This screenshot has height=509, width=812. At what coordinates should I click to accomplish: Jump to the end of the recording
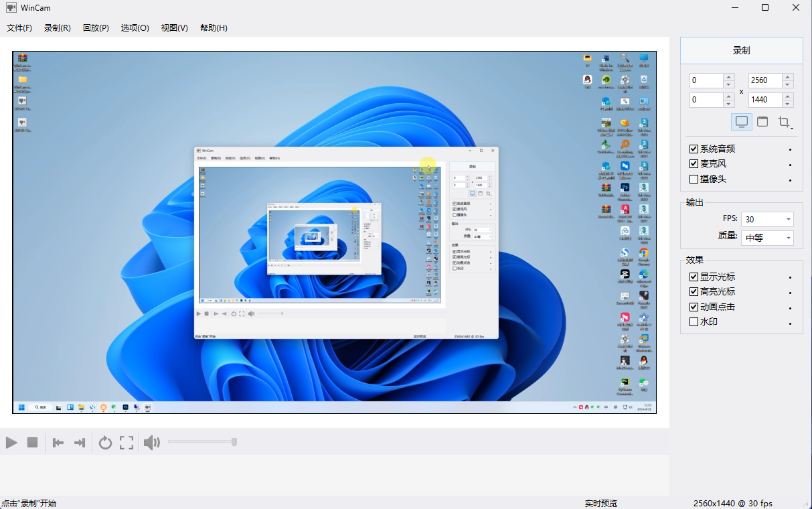click(x=80, y=442)
